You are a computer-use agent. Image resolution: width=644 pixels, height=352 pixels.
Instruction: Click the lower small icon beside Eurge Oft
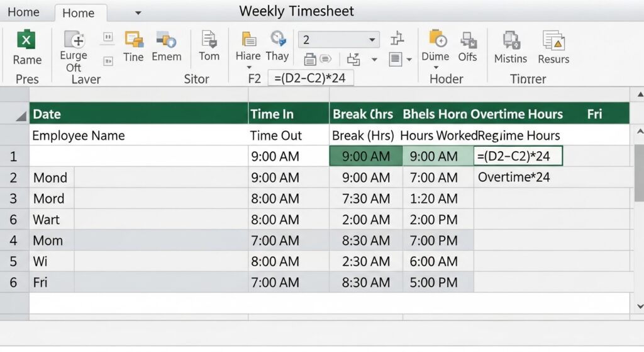(108, 62)
